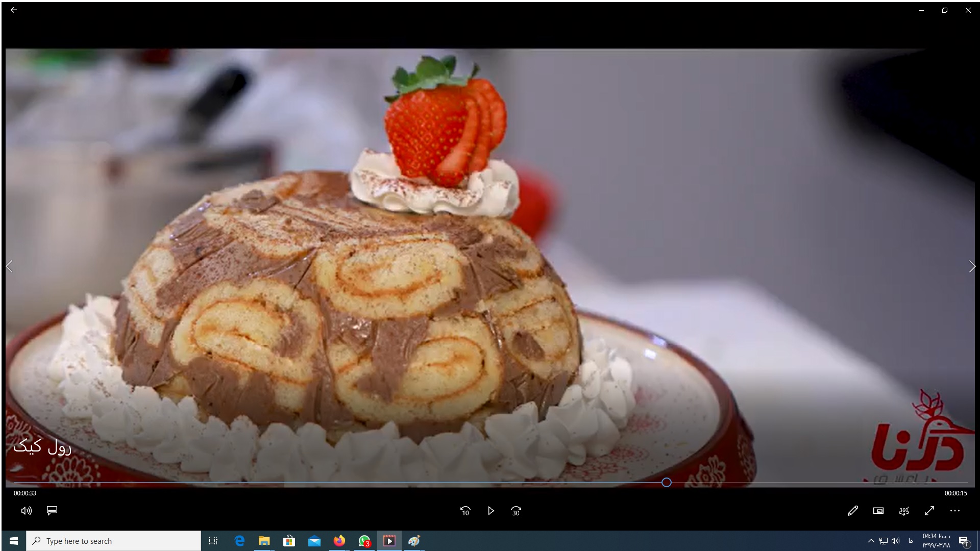Image resolution: width=980 pixels, height=551 pixels.
Task: Open the edit pencil menu
Action: (852, 511)
